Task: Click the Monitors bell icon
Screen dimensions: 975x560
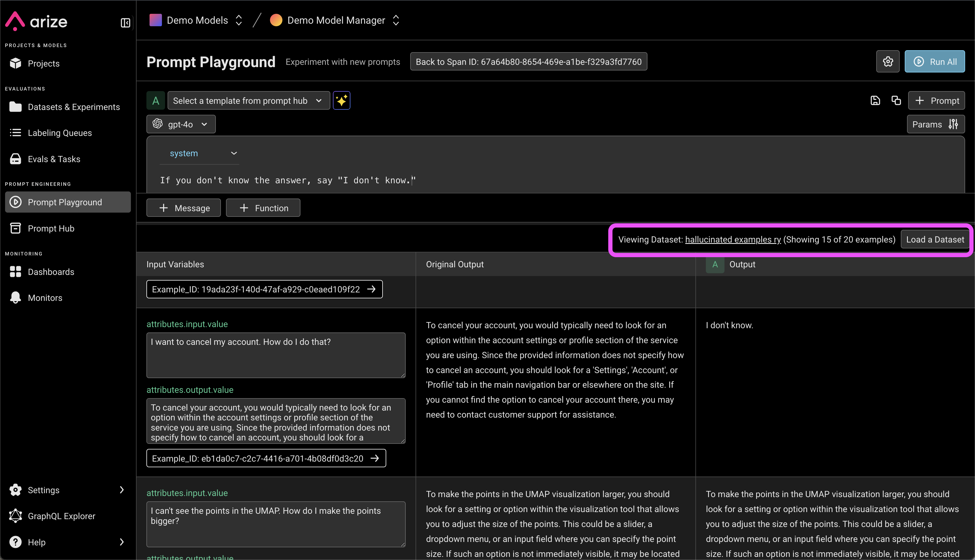Action: 16,297
